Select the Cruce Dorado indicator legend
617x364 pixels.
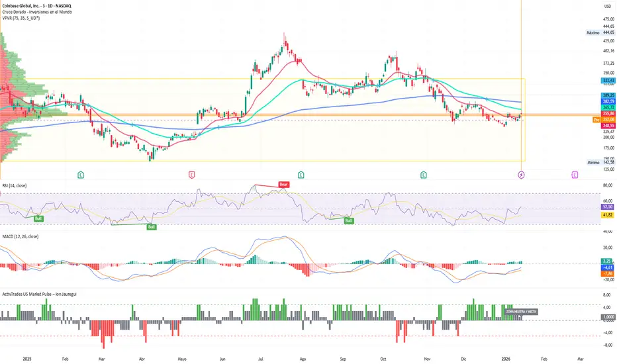pos(37,12)
